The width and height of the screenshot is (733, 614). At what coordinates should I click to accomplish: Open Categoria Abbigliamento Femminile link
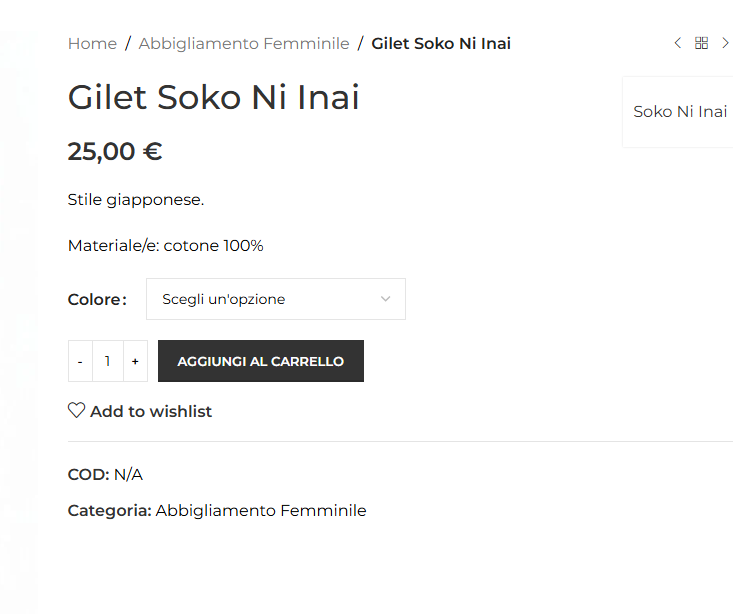(x=261, y=511)
